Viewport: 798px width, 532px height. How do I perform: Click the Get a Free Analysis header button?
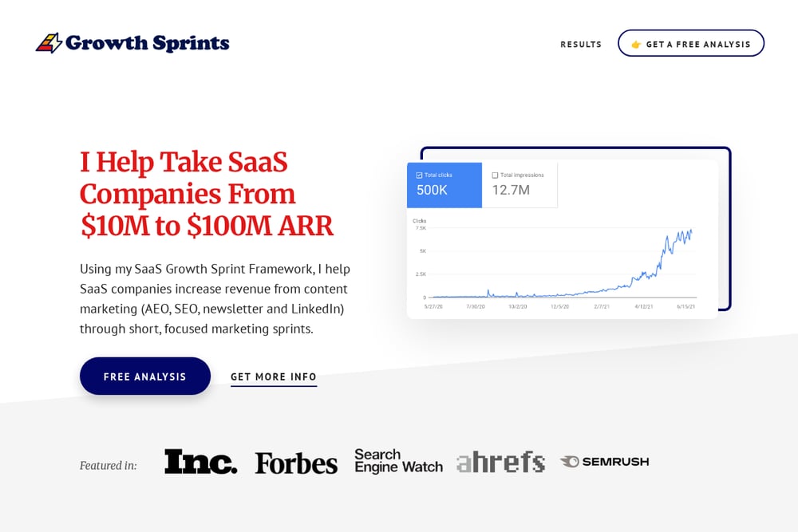690,43
